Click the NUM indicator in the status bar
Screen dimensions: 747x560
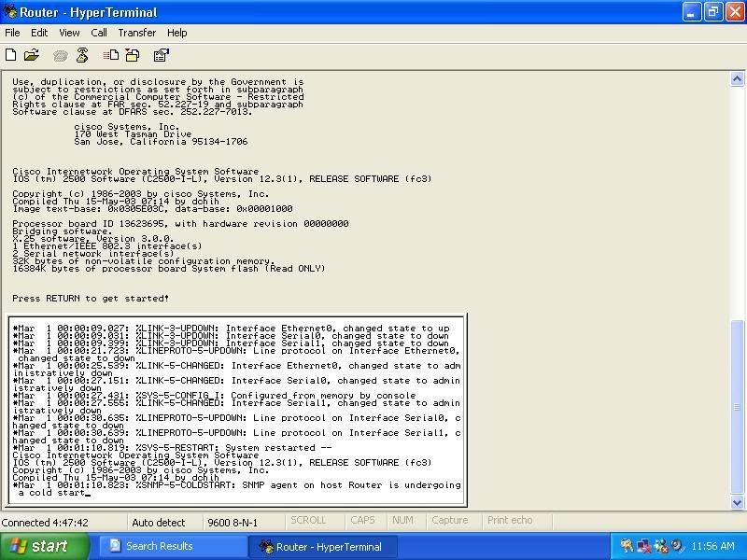[x=402, y=520]
